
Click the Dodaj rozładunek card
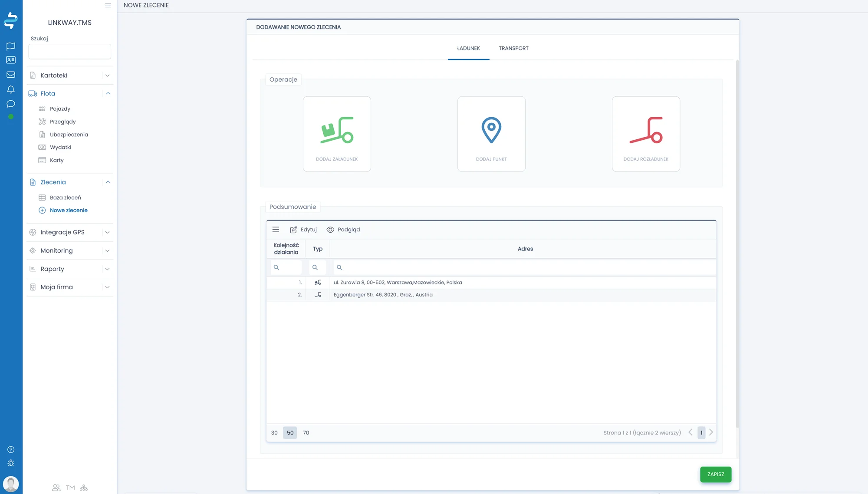click(646, 134)
